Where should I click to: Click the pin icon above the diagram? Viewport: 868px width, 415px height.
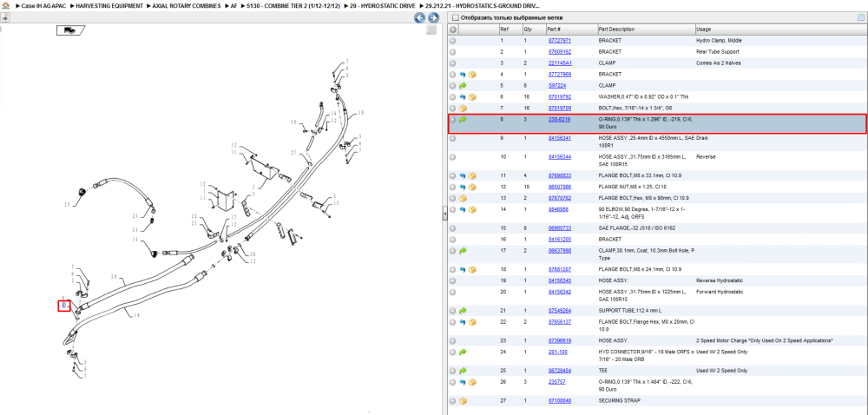(x=5, y=17)
